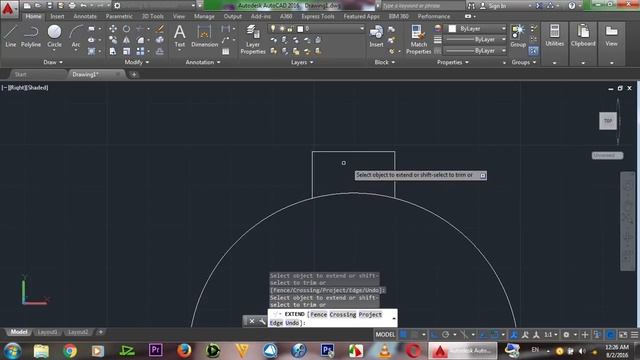640x360 pixels.
Task: Open annotation scale 1:1 dropdown
Action: pyautogui.click(x=551, y=335)
